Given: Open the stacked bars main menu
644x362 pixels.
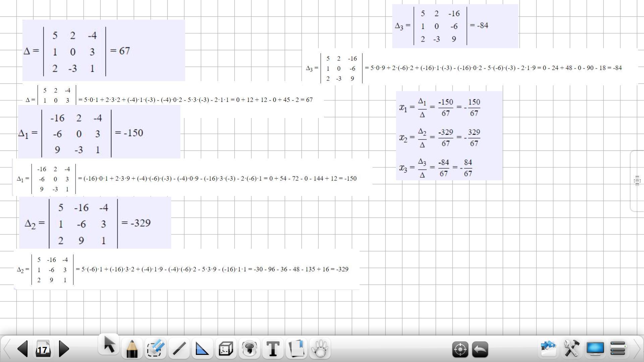Looking at the screenshot, I should coord(618,349).
